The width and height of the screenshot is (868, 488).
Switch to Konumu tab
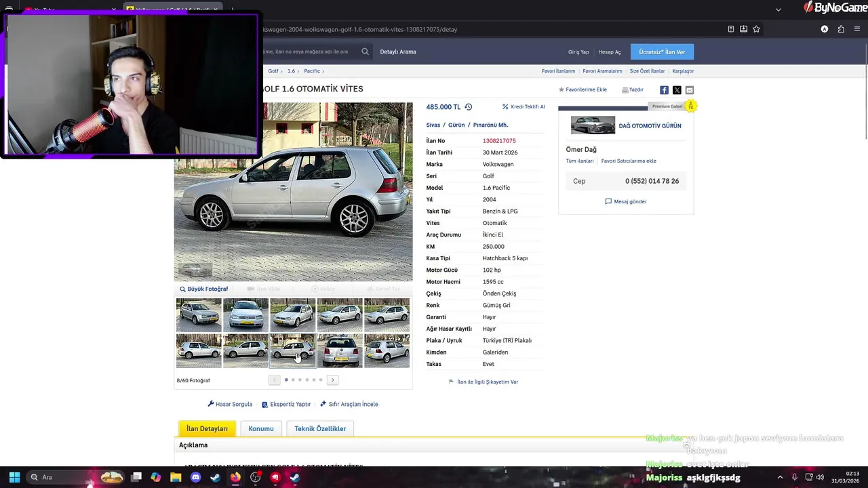[x=261, y=428]
